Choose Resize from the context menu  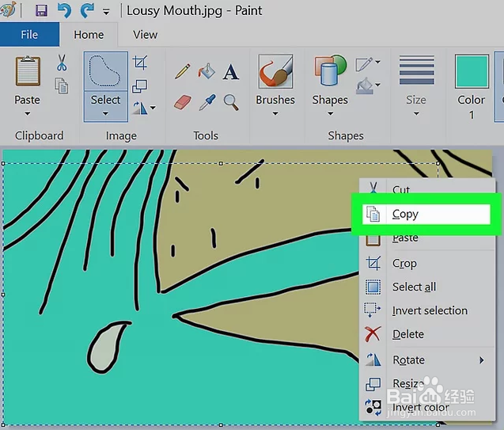point(427,384)
